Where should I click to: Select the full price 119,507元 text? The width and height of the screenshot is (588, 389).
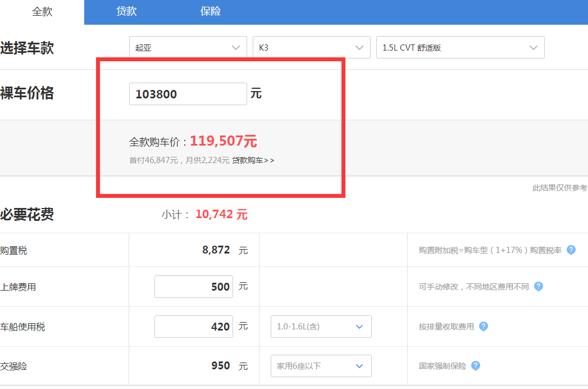click(x=224, y=141)
